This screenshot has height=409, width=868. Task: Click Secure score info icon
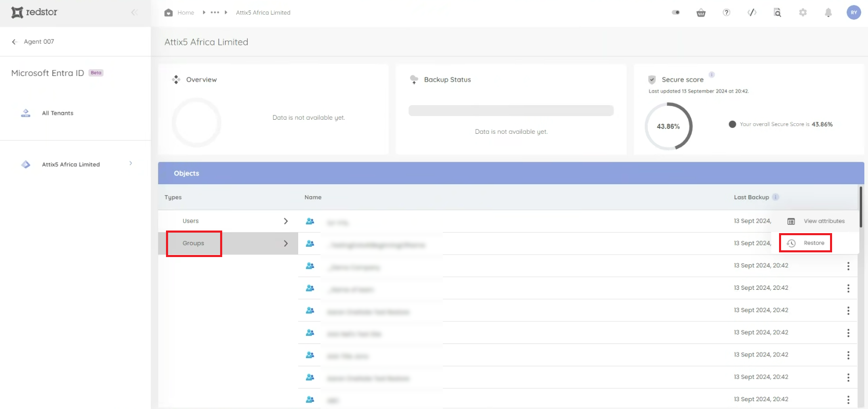(711, 75)
